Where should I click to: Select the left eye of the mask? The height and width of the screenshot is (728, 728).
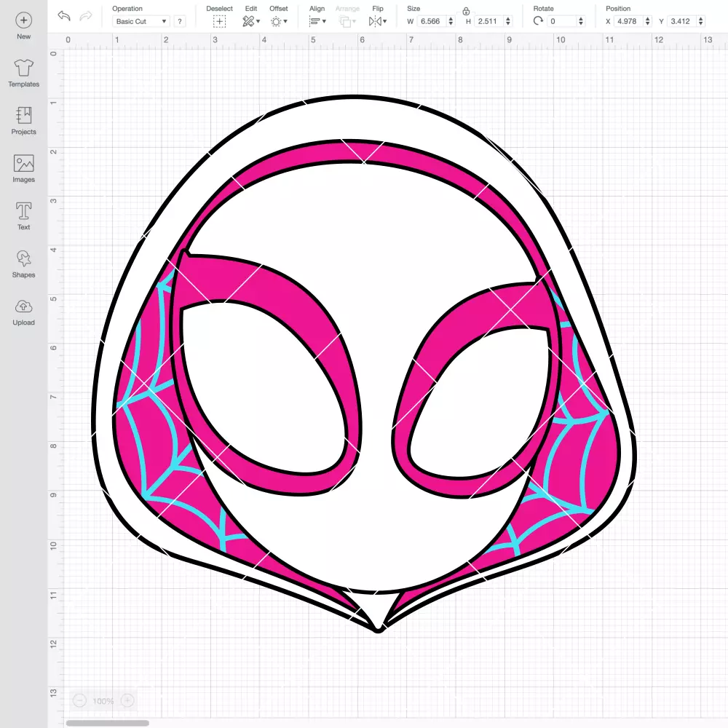coord(262,388)
